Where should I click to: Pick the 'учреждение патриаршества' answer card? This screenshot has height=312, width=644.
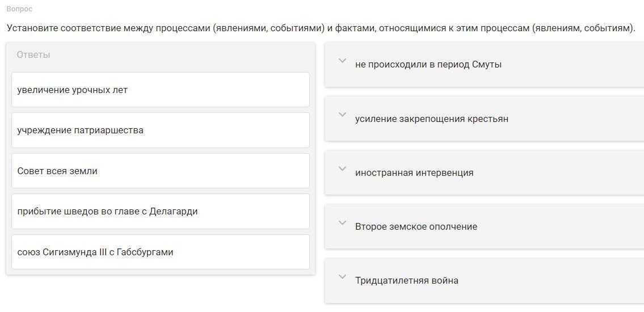pos(160,130)
